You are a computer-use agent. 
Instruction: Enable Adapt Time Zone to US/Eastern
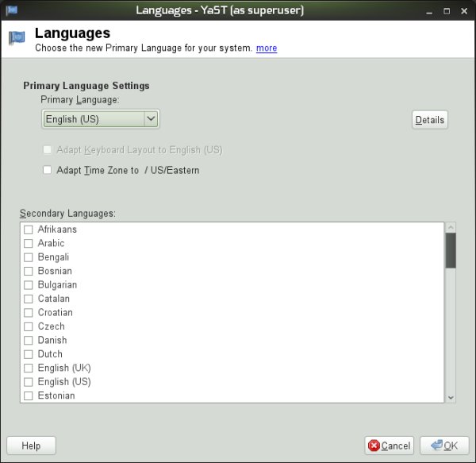point(48,170)
